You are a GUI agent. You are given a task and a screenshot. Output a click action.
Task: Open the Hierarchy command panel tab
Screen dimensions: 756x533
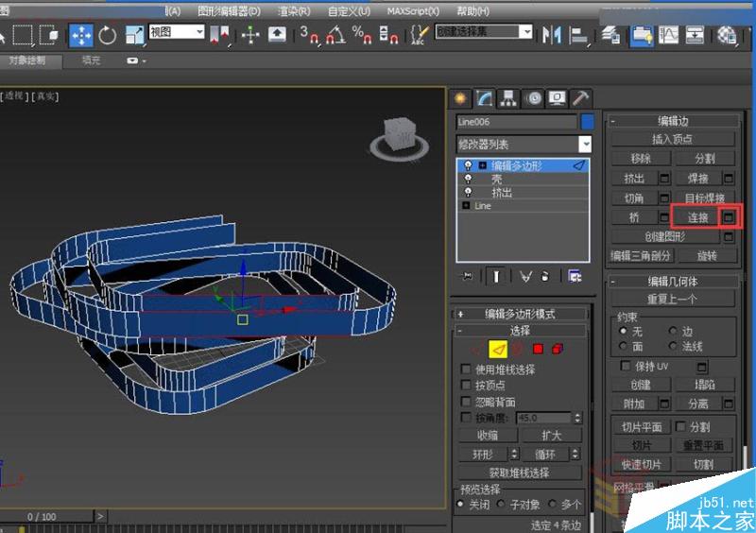click(x=509, y=98)
